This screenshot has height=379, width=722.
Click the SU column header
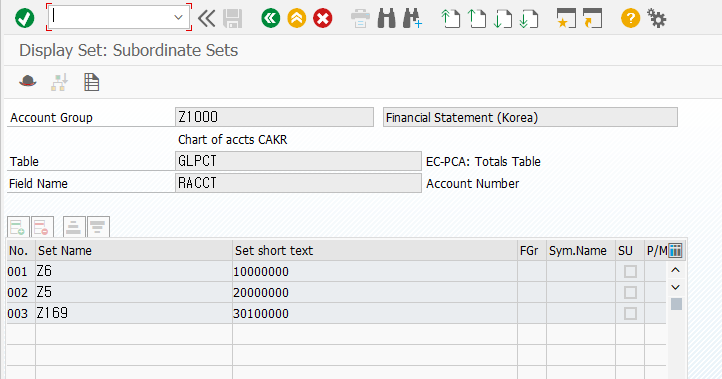(630, 251)
